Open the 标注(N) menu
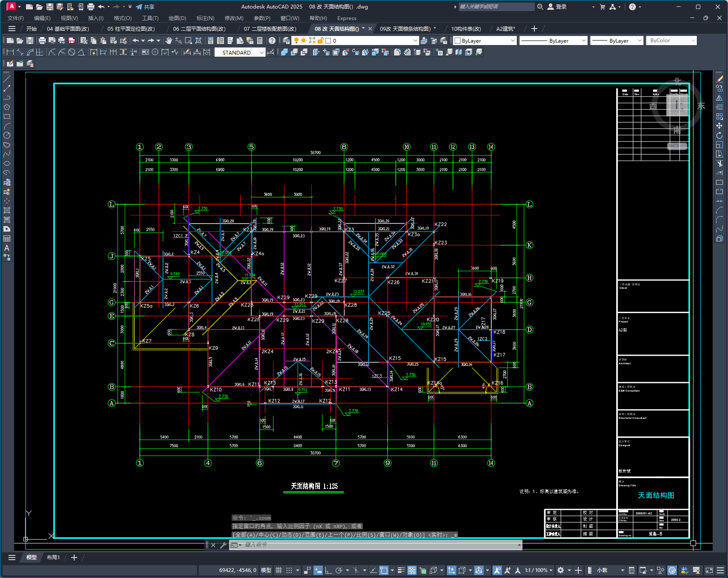 pyautogui.click(x=205, y=18)
